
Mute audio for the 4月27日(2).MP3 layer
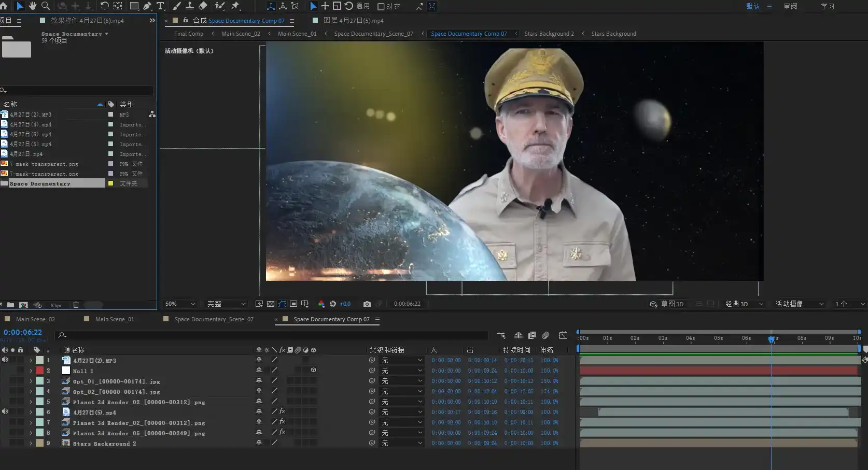pos(5,360)
